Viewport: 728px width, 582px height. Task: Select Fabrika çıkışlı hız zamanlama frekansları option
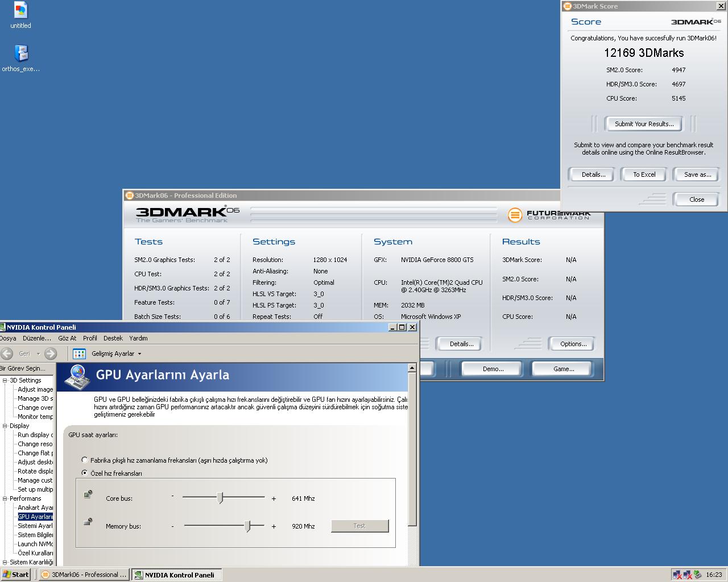[x=85, y=460]
